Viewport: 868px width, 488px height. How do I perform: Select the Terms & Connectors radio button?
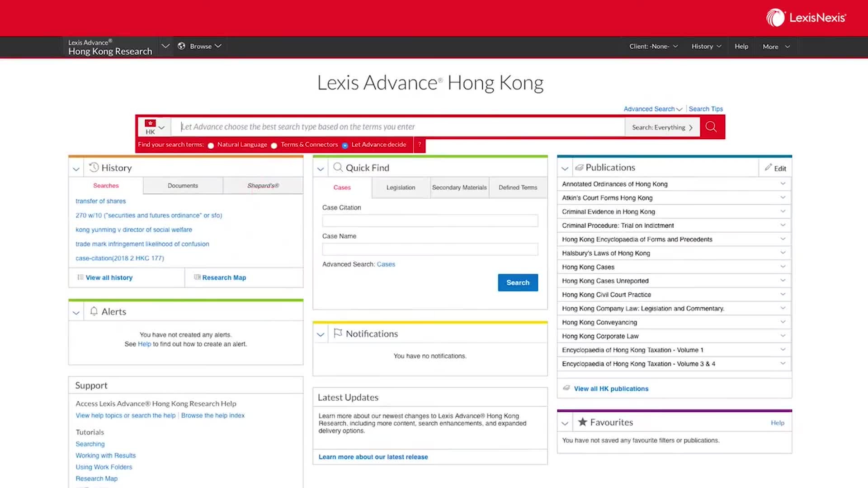[x=274, y=145]
